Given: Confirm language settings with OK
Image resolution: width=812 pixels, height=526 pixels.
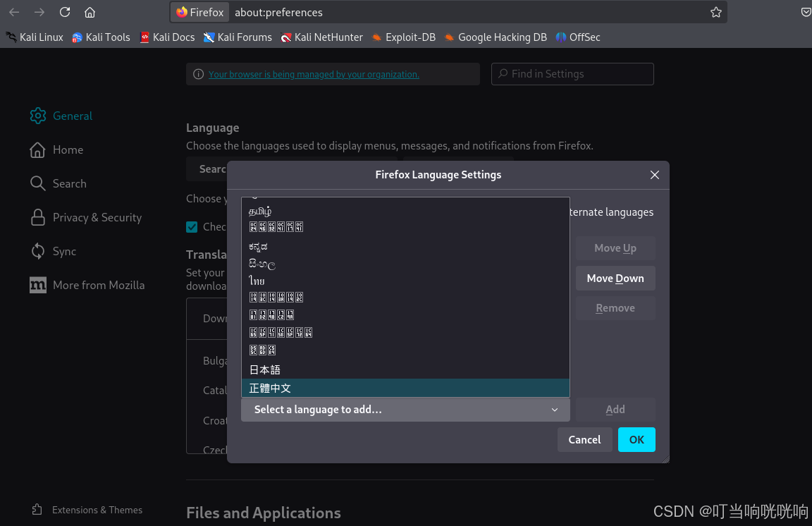Looking at the screenshot, I should tap(636, 439).
